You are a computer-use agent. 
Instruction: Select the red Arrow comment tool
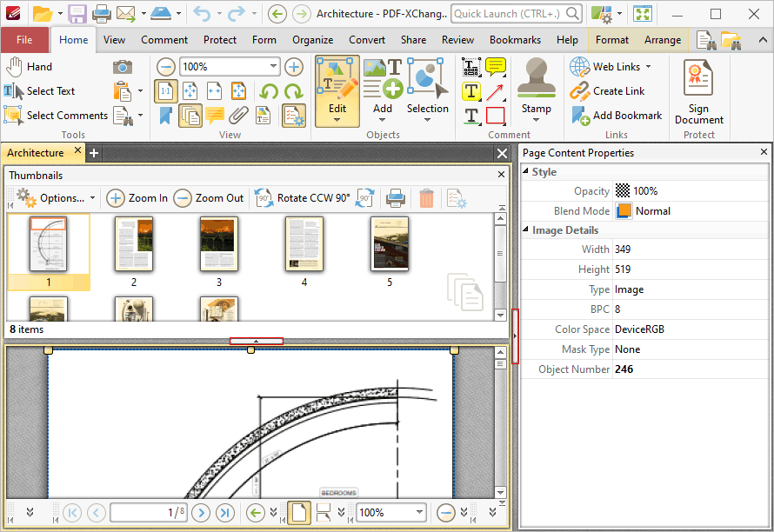click(495, 91)
